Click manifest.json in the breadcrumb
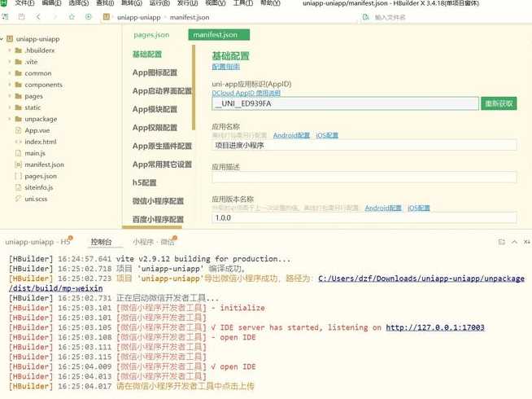 pyautogui.click(x=190, y=17)
